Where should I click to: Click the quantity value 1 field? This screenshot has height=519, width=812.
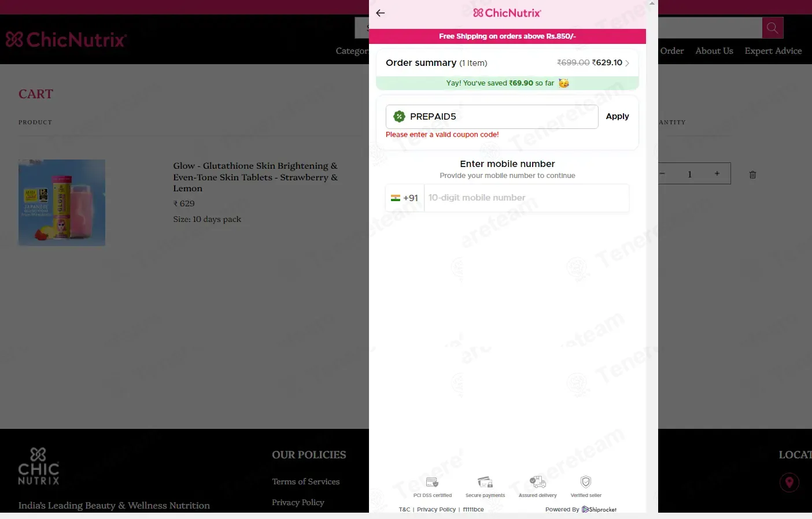pyautogui.click(x=689, y=173)
